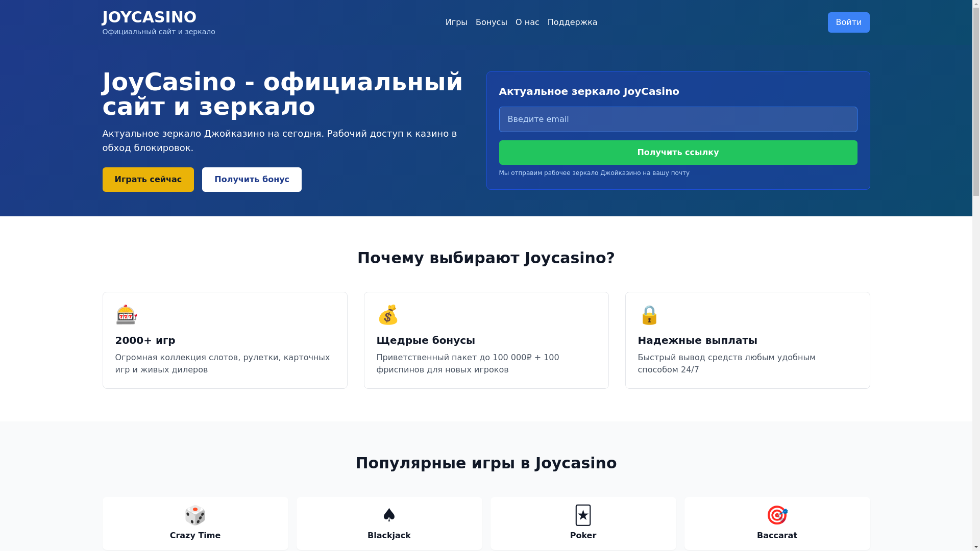Screen dimensions: 980x551
Task: Click the page vertical scrollbar
Action: click(976, 275)
